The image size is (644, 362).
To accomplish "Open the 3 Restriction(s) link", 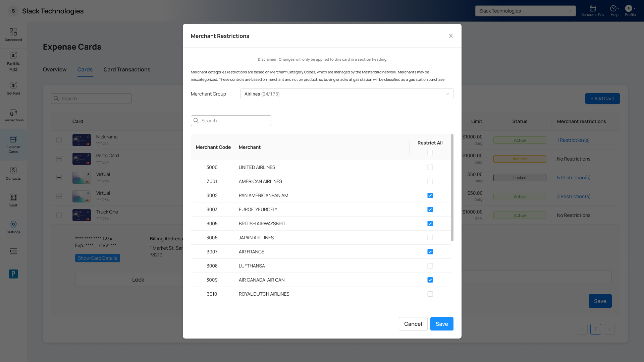I will pos(574,196).
